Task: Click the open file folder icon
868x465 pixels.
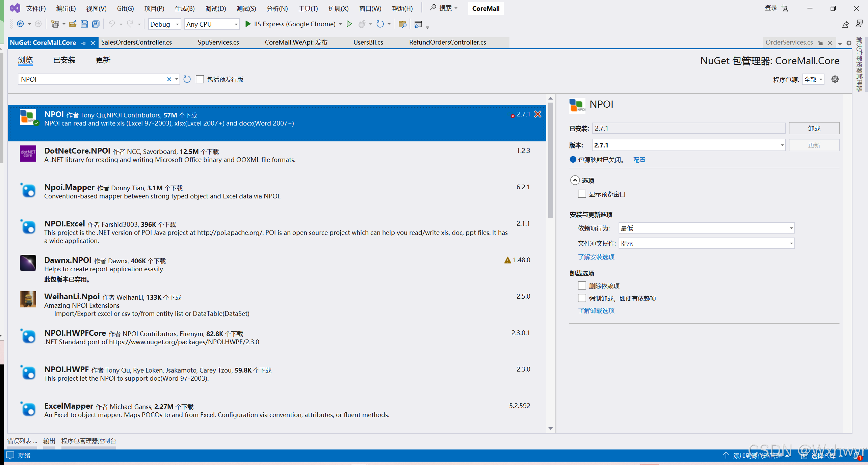Action: (x=73, y=24)
